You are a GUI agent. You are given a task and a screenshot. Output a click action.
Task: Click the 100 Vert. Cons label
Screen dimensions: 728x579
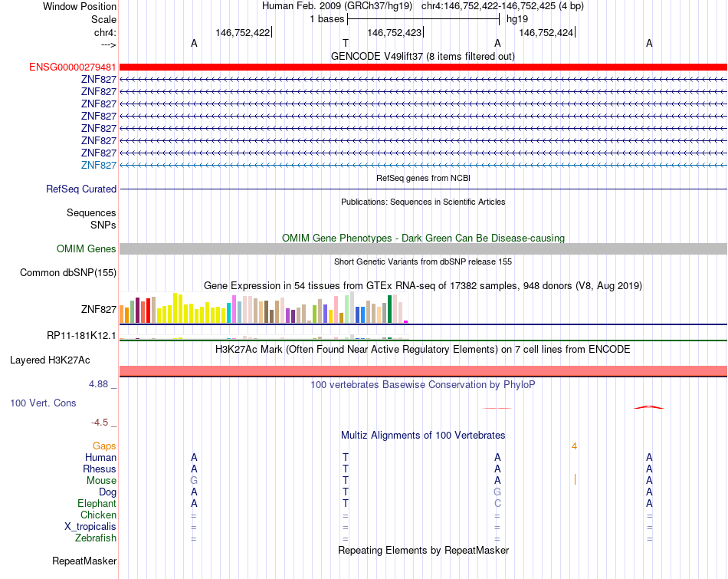point(43,403)
